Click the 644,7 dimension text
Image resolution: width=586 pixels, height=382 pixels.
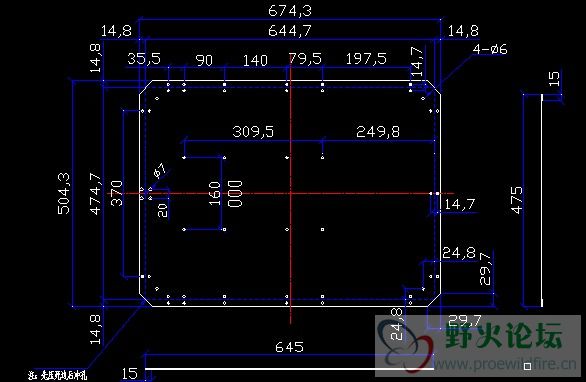[290, 31]
